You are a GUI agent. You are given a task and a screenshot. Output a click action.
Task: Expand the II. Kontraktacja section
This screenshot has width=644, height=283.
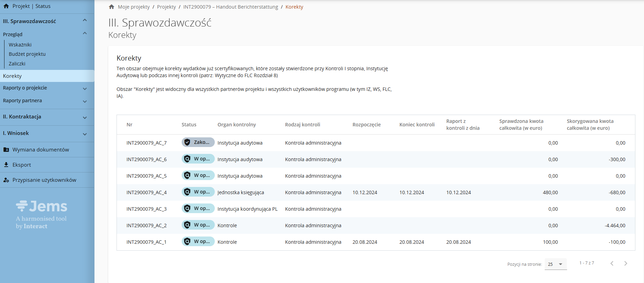click(x=85, y=117)
